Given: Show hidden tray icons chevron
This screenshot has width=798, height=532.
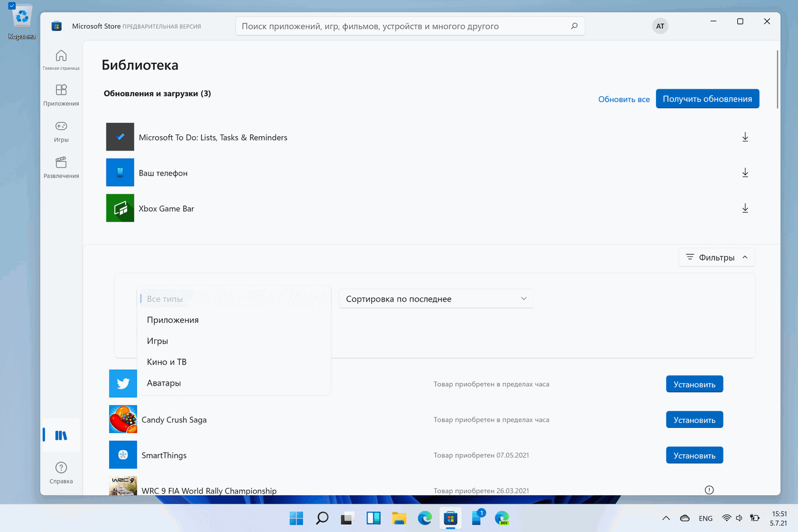Looking at the screenshot, I should pyautogui.click(x=666, y=518).
